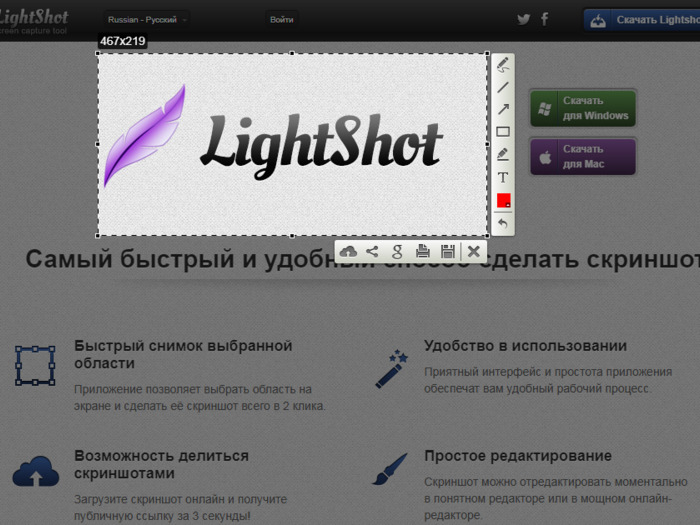
Task: Click the LightShot site logo in header
Action: click(34, 21)
